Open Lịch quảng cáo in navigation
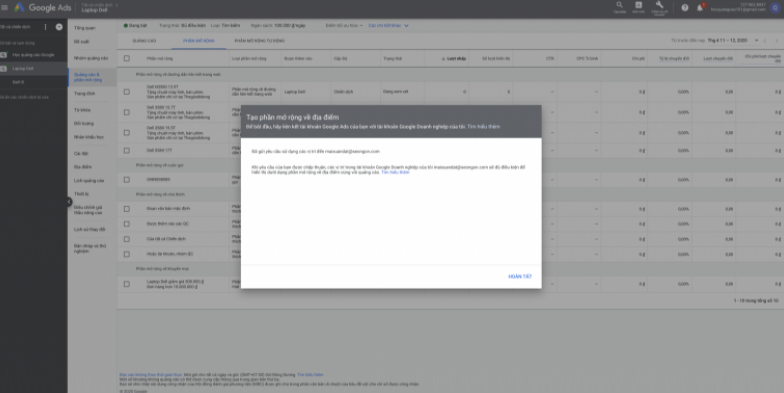784x393 pixels. coord(89,180)
